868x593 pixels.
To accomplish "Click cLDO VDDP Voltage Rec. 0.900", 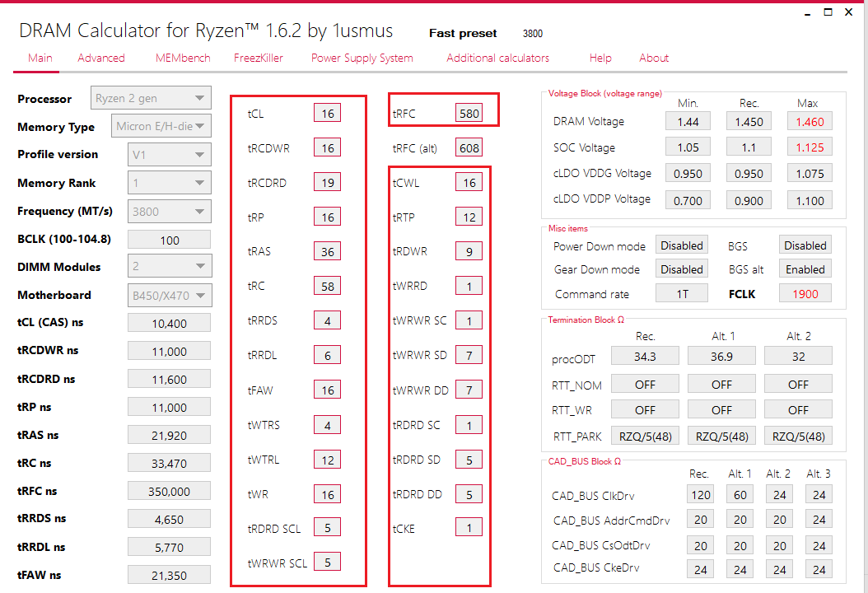I will (749, 200).
